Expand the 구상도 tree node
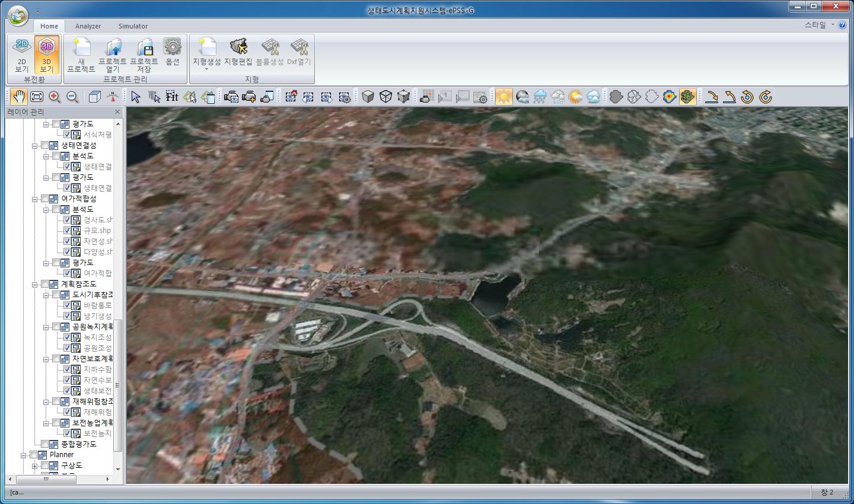 pos(35,465)
